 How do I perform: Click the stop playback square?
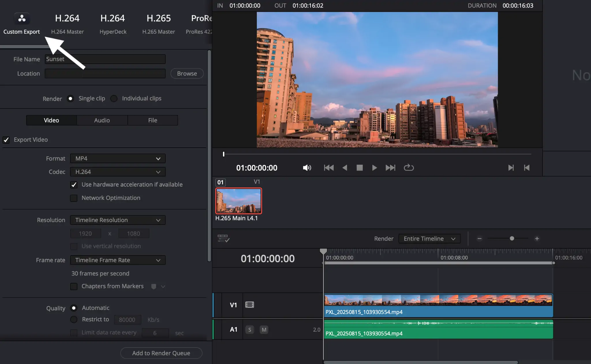pyautogui.click(x=360, y=168)
